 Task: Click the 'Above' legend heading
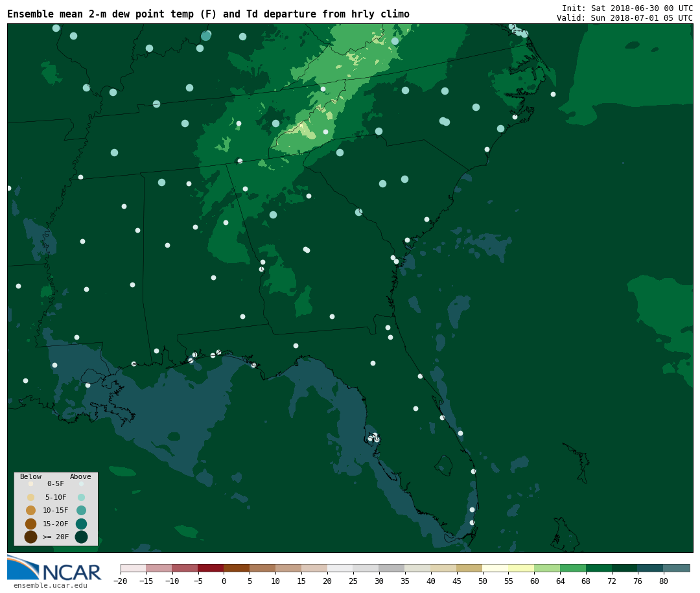[x=80, y=476]
